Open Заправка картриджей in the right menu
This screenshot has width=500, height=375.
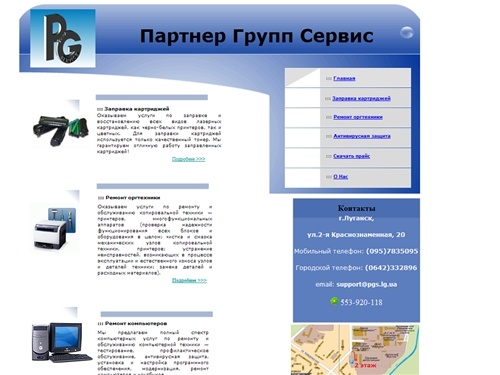click(362, 98)
